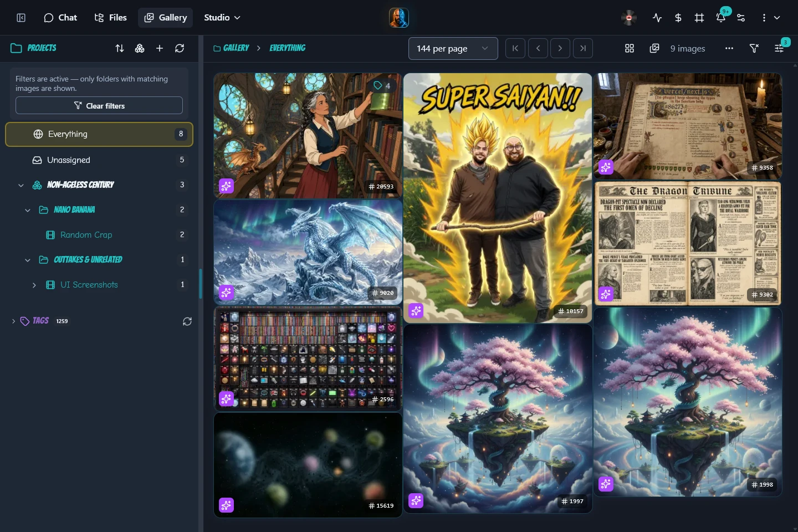This screenshot has width=798, height=532.
Task: Switch to the Files tab
Action: tap(111, 18)
